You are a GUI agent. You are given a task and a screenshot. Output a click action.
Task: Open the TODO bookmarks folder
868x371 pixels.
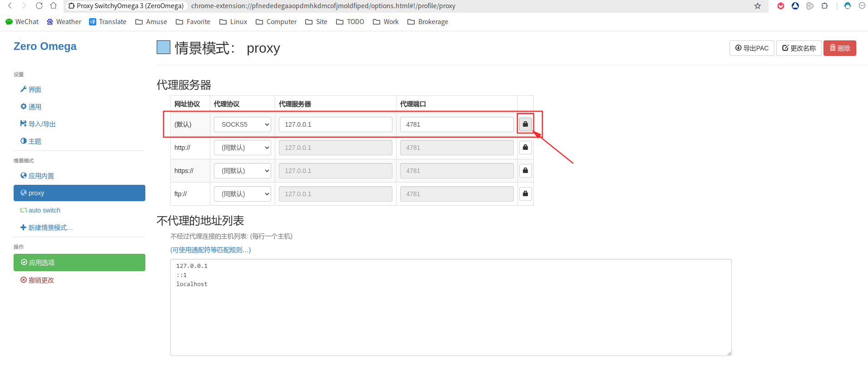pyautogui.click(x=350, y=22)
